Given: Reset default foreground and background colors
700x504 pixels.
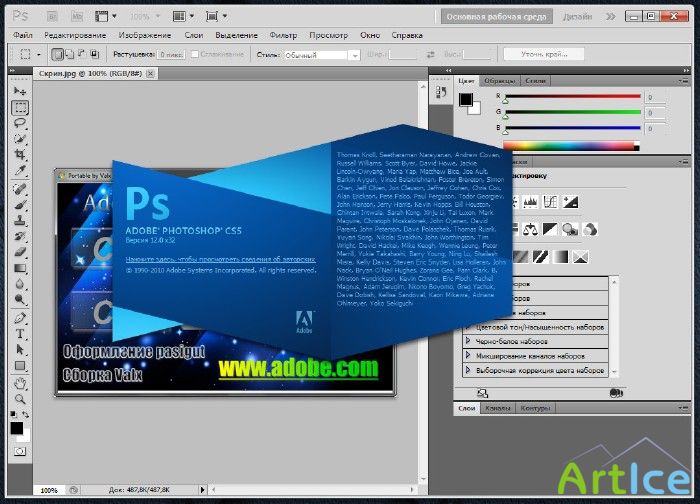Looking at the screenshot, I should 13,414.
